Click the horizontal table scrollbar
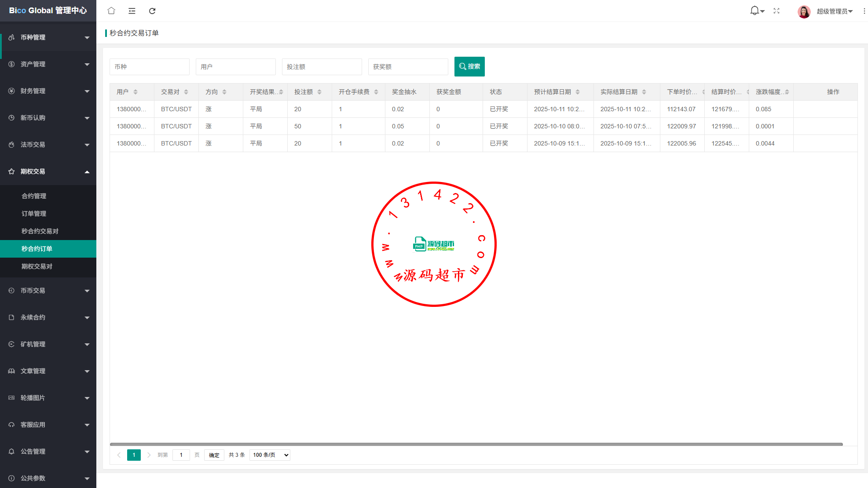868x488 pixels. coord(476,444)
